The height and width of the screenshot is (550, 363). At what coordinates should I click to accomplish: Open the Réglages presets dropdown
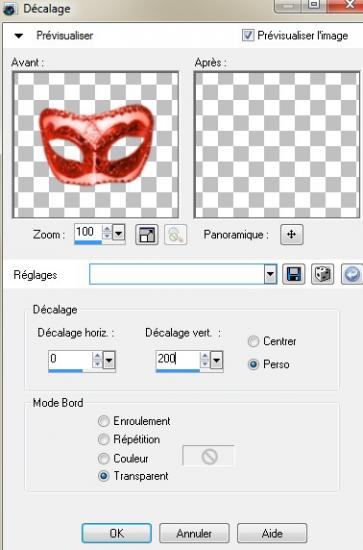pos(270,274)
